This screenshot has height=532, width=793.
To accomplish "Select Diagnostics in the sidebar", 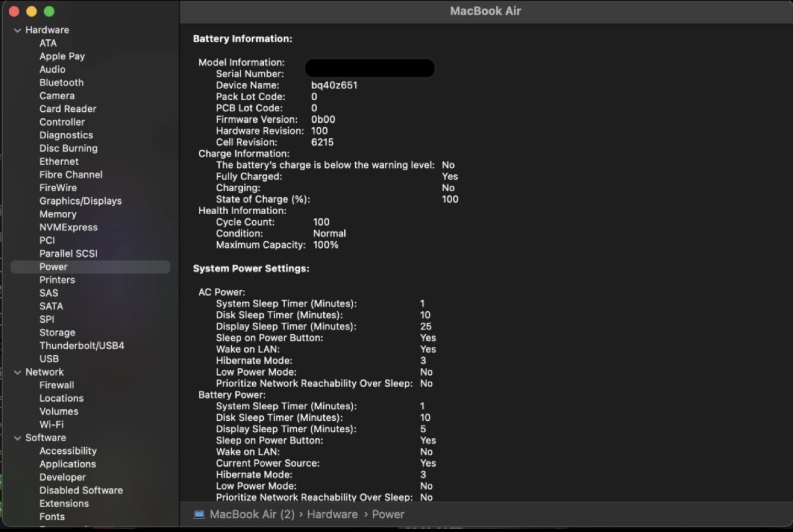I will coord(66,135).
